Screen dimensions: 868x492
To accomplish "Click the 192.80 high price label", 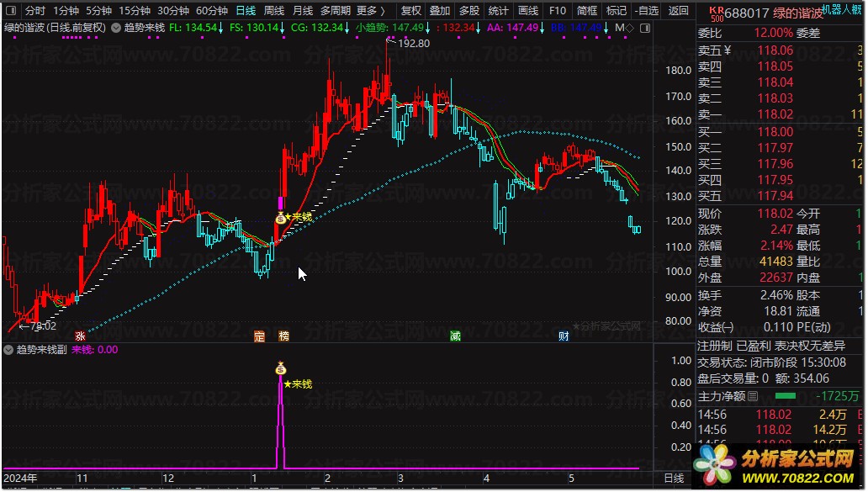I will (x=414, y=44).
